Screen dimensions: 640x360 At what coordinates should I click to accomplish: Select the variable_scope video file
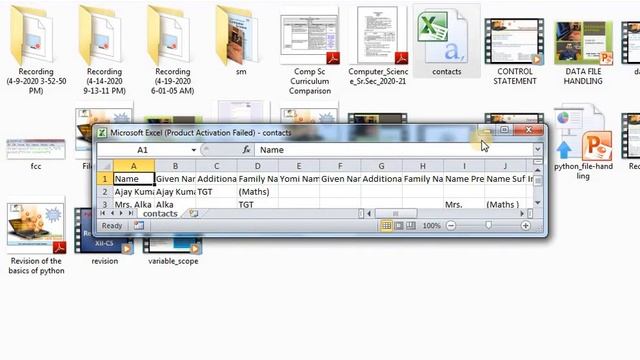173,249
